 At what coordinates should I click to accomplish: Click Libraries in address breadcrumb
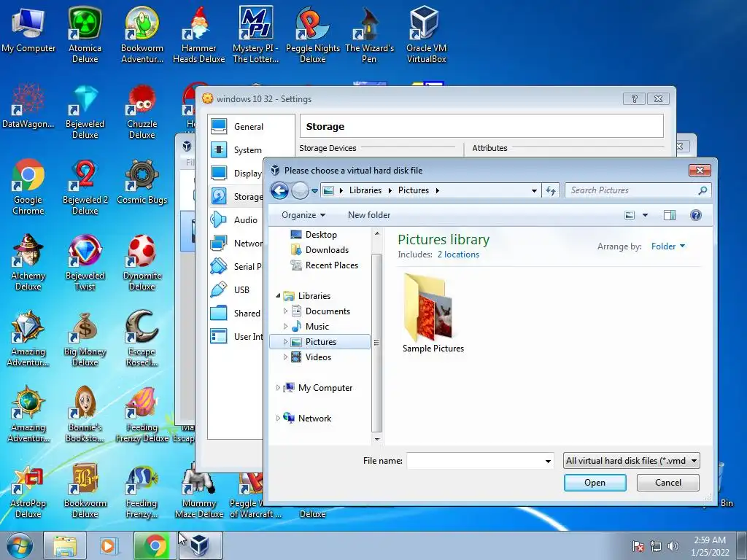coord(365,190)
